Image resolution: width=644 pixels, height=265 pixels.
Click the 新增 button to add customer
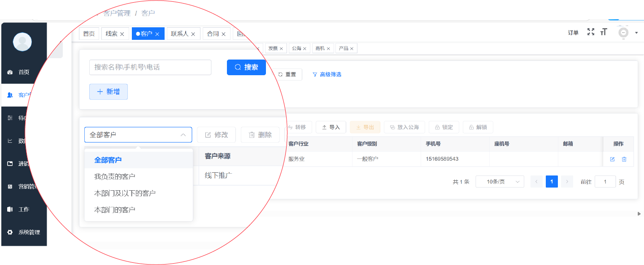coord(109,92)
